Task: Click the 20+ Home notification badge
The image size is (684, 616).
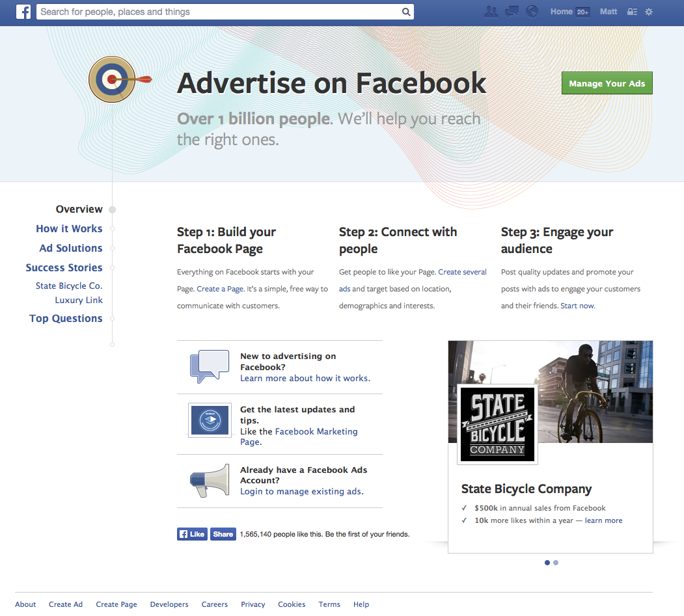Action: [x=582, y=12]
